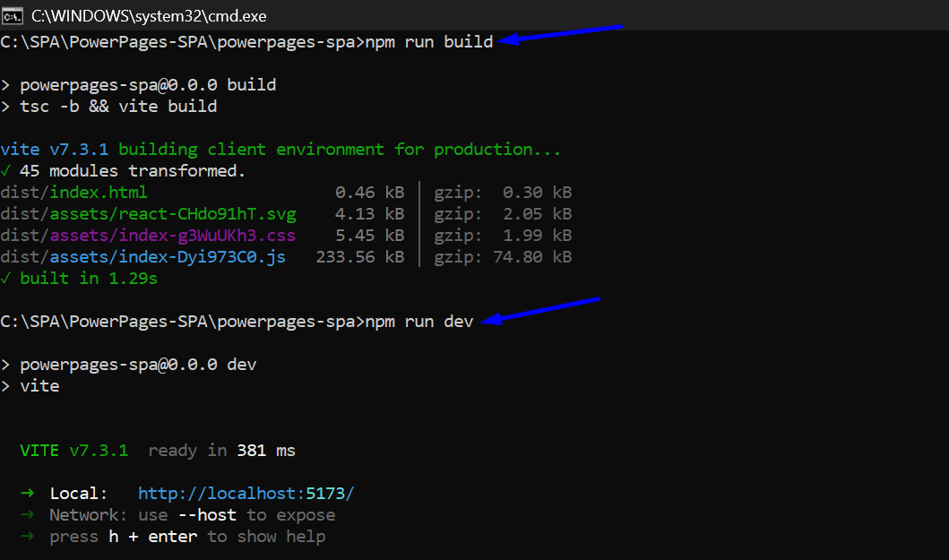Click the arrow before press h + enter
This screenshot has width=949, height=560.
point(26,537)
